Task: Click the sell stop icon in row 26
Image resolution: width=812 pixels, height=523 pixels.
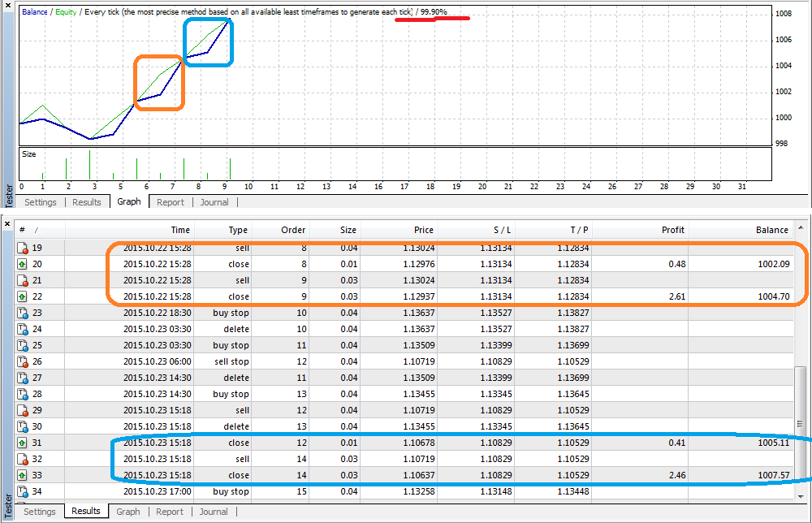Action: (24, 361)
